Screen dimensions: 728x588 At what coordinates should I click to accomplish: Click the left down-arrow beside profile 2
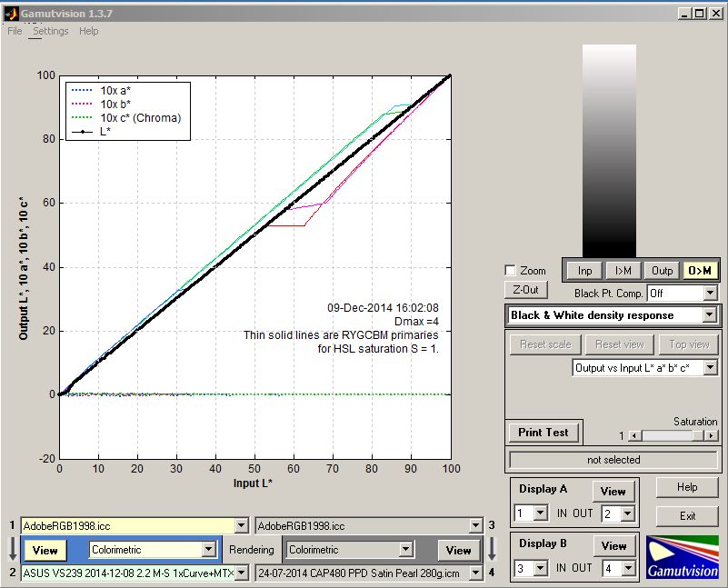11,549
